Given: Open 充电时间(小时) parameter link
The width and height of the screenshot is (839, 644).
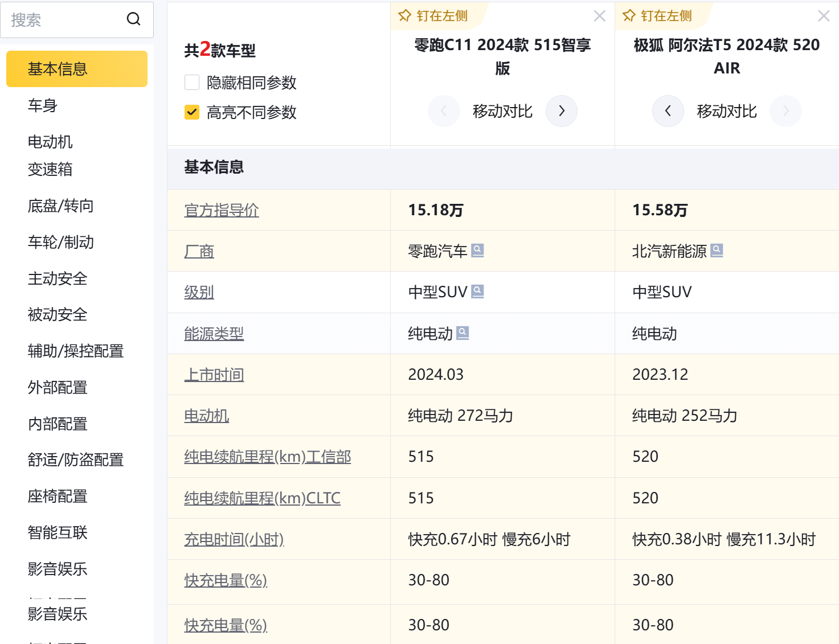Looking at the screenshot, I should pos(234,539).
